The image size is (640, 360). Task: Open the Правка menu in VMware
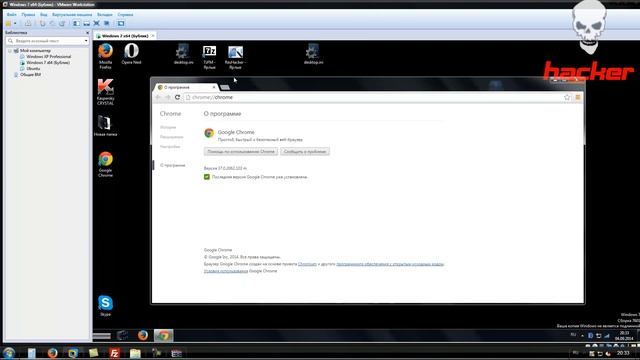point(28,15)
